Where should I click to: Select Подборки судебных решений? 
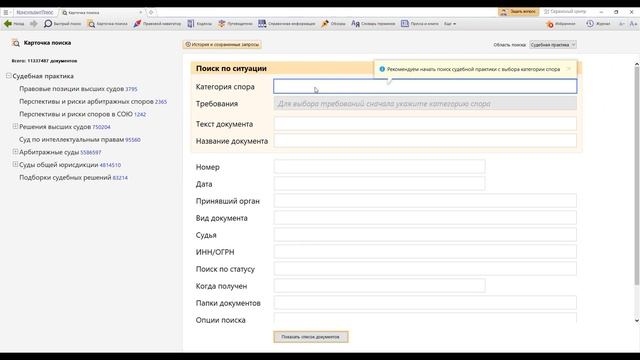(65, 177)
